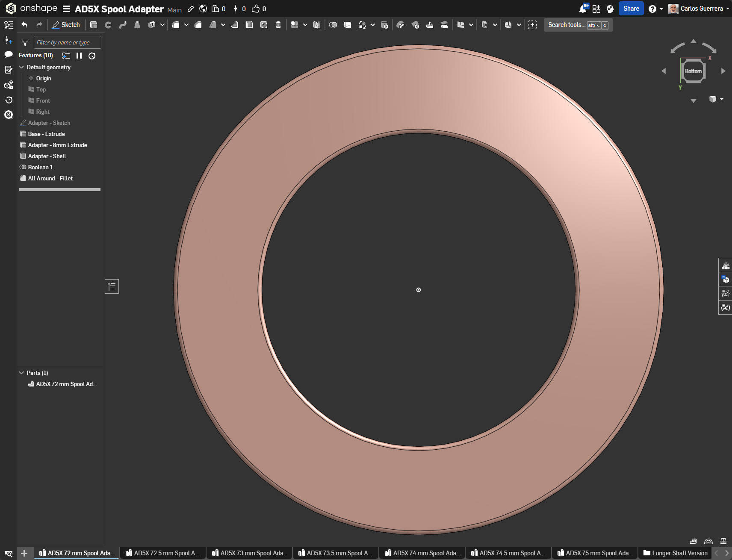This screenshot has height=560, width=732.
Task: Toggle the rollback pause icon in Features header
Action: tap(79, 56)
